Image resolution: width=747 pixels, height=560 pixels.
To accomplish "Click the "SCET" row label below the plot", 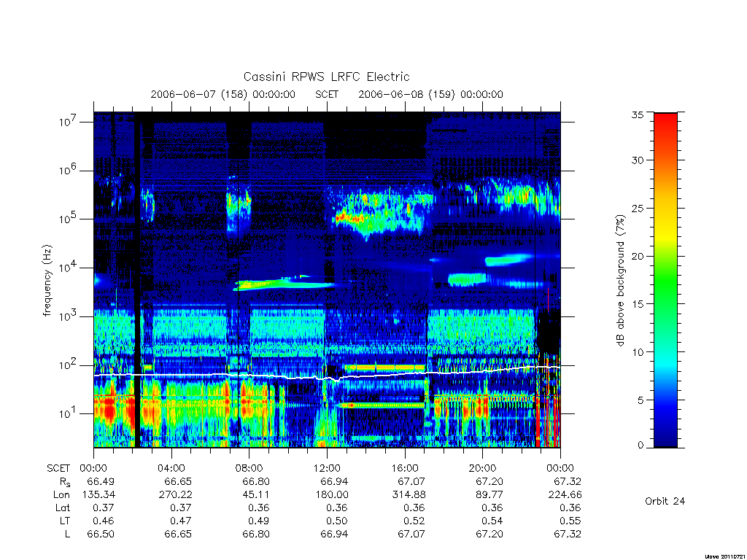I will (58, 468).
